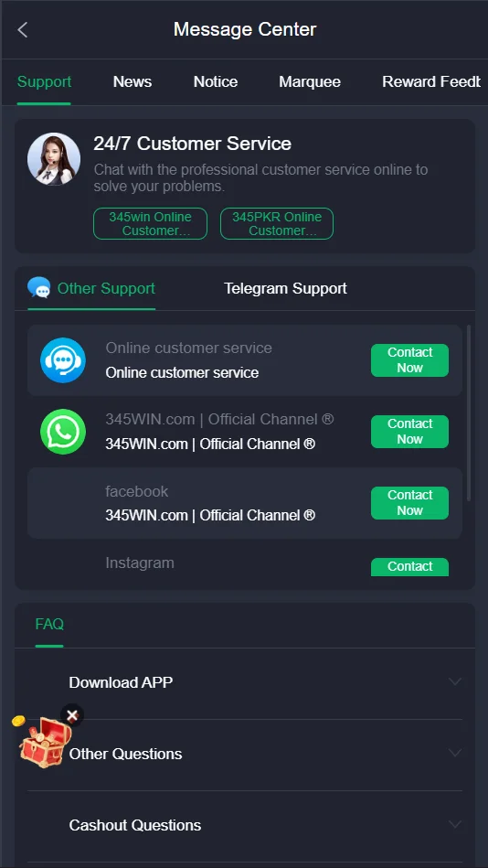
Task: Open the Reward Feedback tab
Action: [x=431, y=82]
